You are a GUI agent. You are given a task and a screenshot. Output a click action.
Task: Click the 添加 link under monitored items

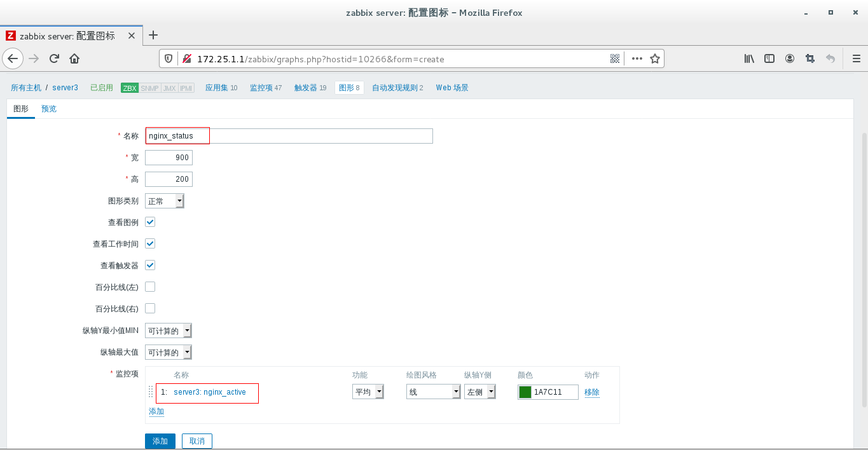click(x=156, y=412)
